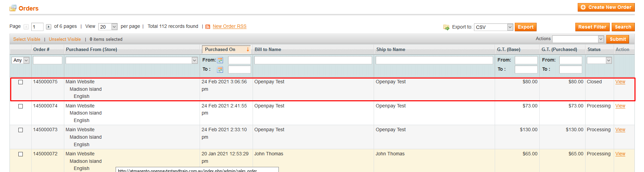Click the previous page arrow icon
The width and height of the screenshot is (644, 172).
[x=26, y=27]
